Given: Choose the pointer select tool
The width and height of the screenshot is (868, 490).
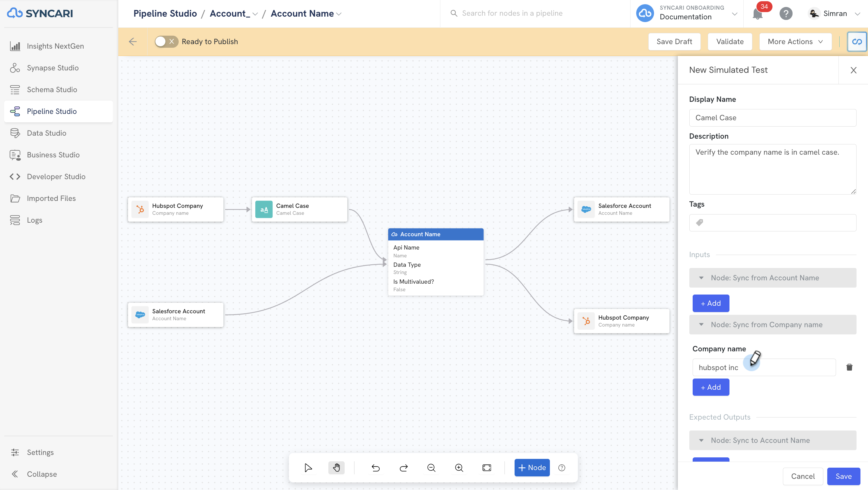Looking at the screenshot, I should [x=308, y=468].
